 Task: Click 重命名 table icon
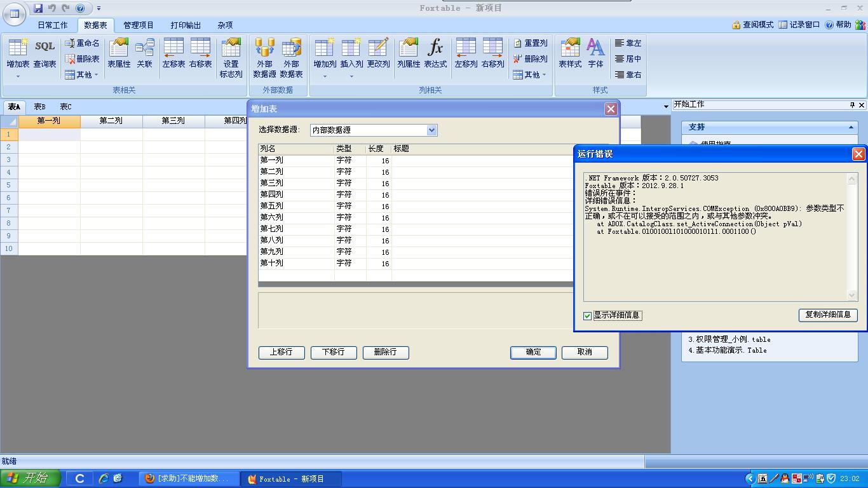[82, 43]
